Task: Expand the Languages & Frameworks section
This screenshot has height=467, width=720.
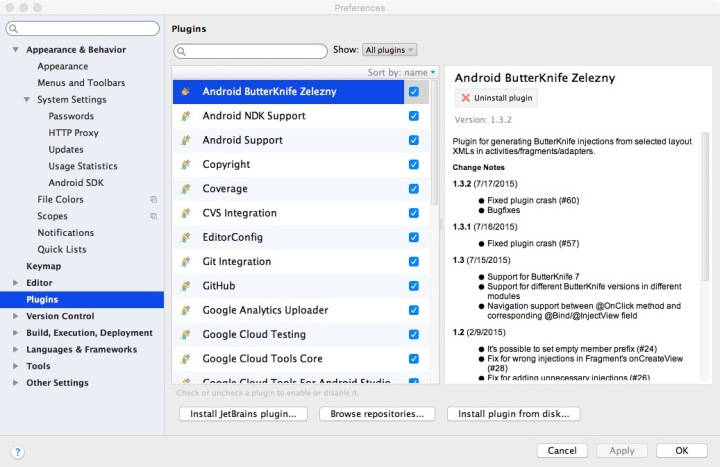Action: pos(16,349)
